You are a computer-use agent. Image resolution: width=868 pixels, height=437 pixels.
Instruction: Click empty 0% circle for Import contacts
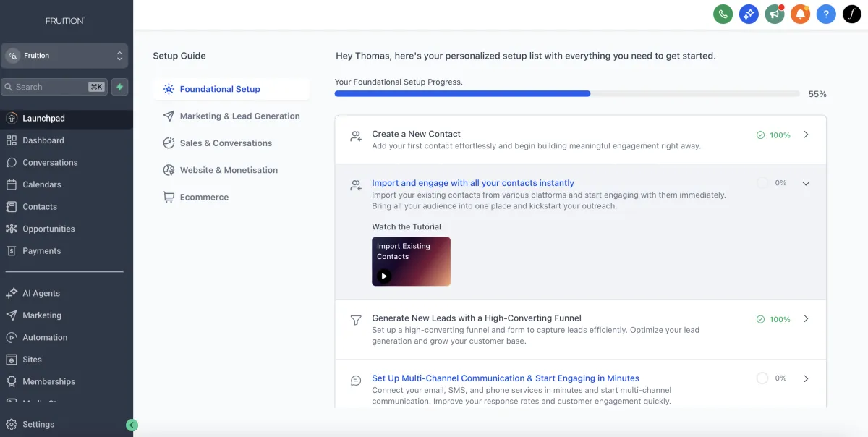click(x=762, y=183)
